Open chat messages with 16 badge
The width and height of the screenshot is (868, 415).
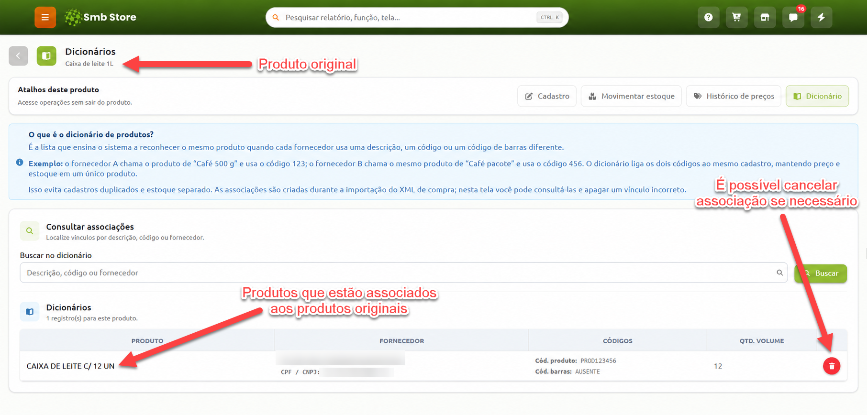[x=793, y=17]
